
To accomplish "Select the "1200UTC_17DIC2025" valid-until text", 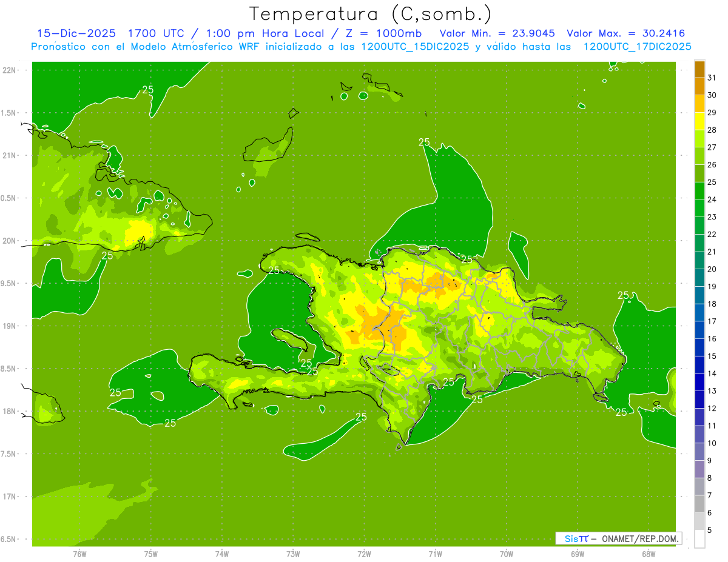I will 636,47.
